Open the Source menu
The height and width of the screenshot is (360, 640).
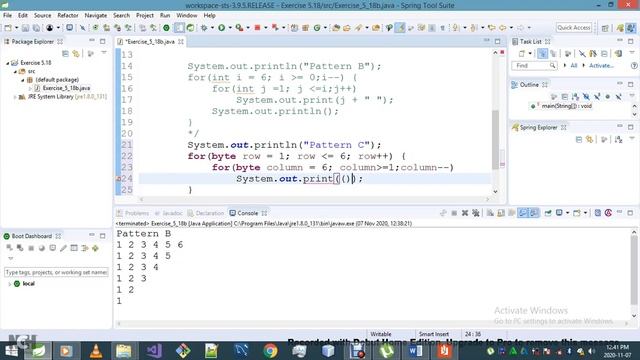pos(42,16)
